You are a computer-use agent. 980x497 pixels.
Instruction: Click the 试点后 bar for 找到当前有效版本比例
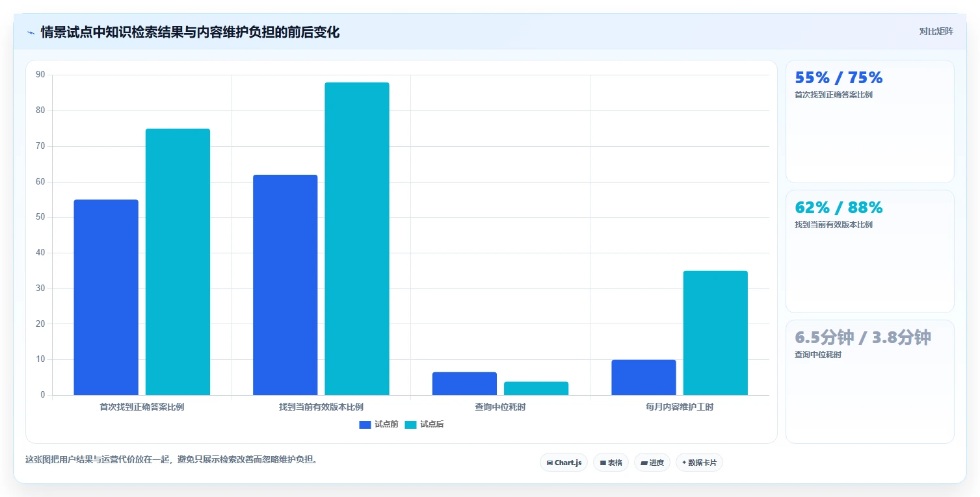pyautogui.click(x=357, y=238)
